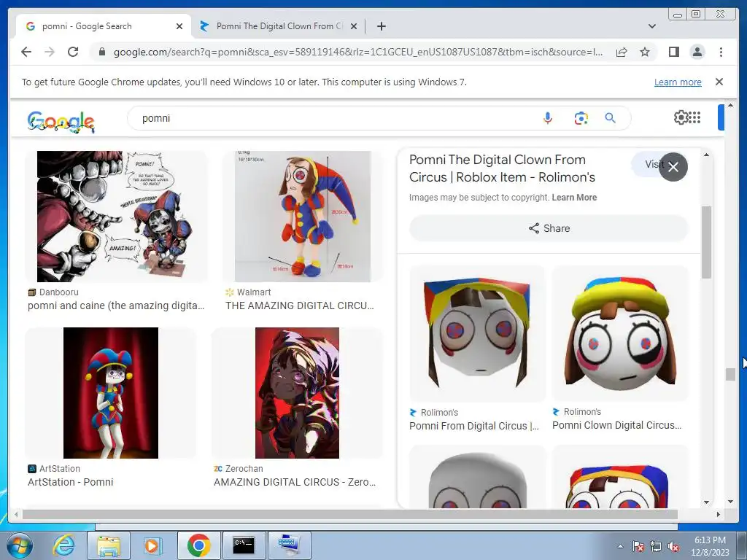Click the voice search microphone icon
The height and width of the screenshot is (560, 747).
coord(547,118)
